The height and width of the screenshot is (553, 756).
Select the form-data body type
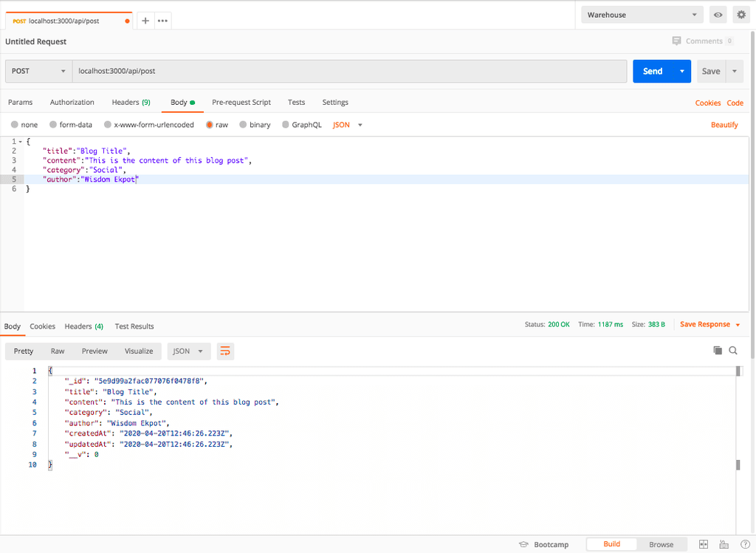(x=71, y=125)
